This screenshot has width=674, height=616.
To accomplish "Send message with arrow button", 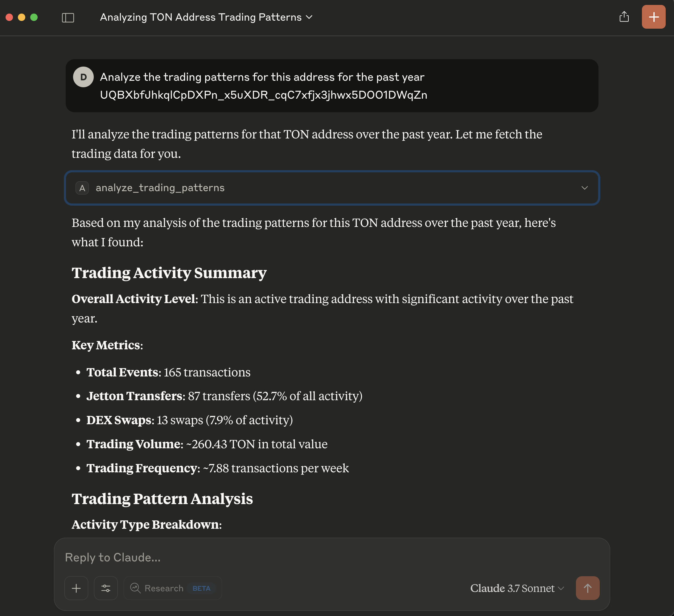I will click(x=587, y=588).
